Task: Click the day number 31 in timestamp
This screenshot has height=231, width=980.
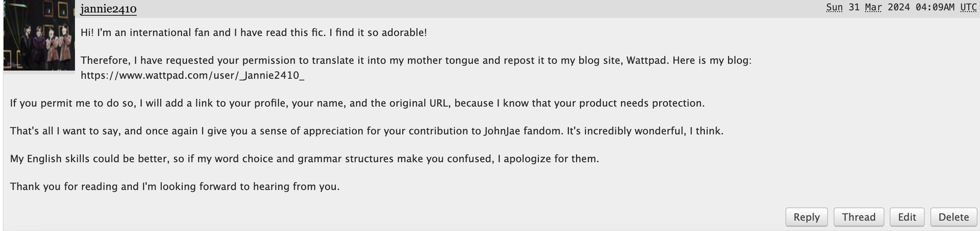Action: (854, 8)
